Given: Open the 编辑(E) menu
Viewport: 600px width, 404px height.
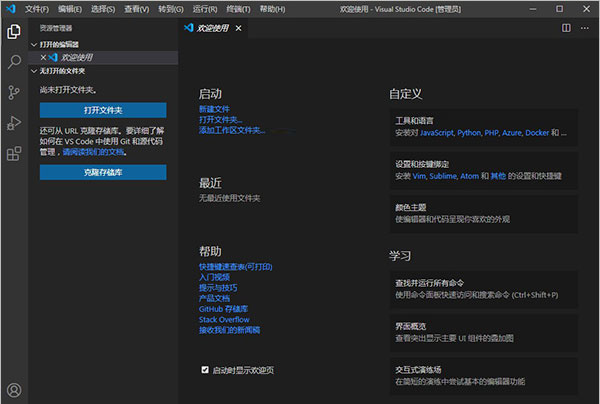Looking at the screenshot, I should [70, 9].
